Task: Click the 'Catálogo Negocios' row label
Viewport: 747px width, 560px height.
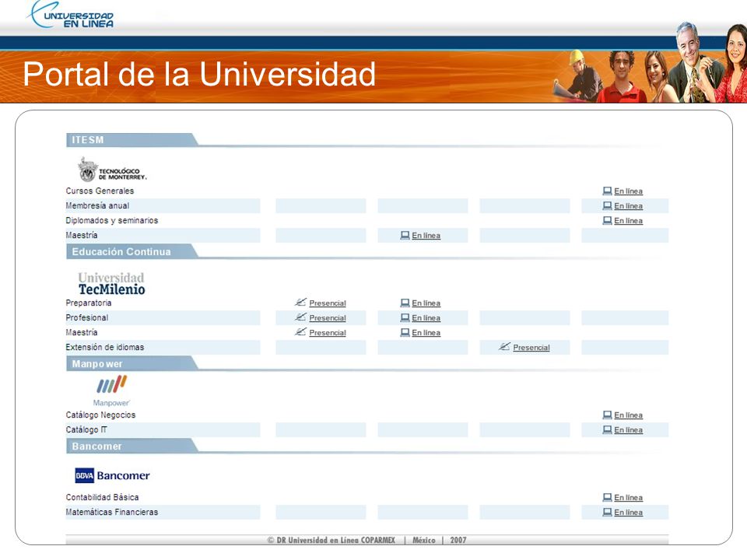Action: [100, 415]
